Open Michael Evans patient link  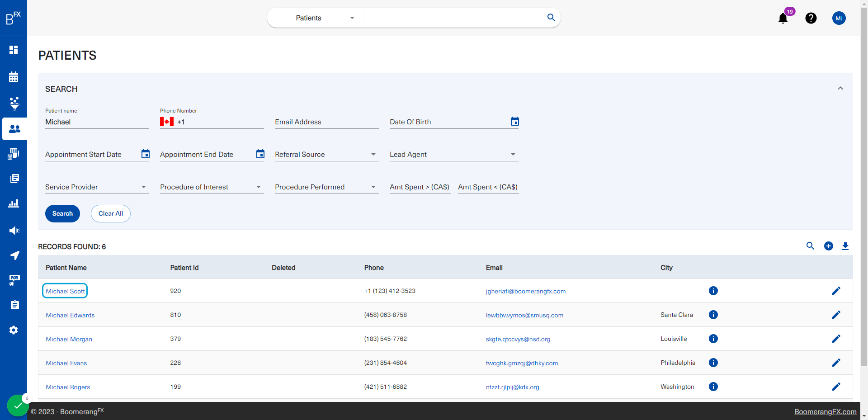66,363
